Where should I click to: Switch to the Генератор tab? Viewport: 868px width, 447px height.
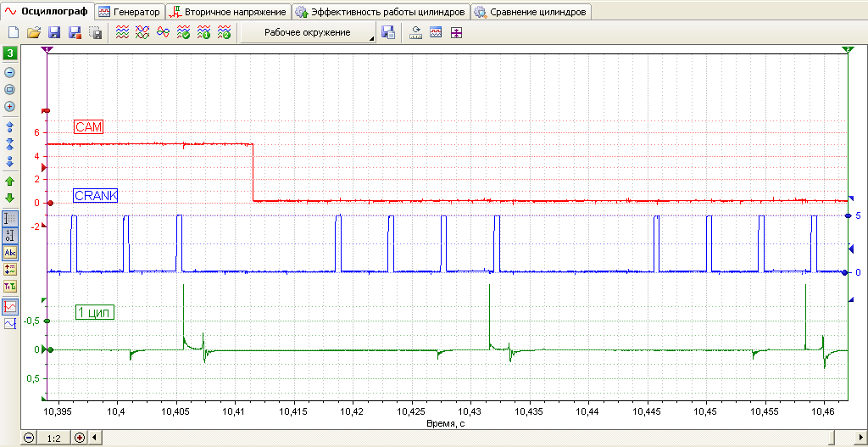[130, 12]
